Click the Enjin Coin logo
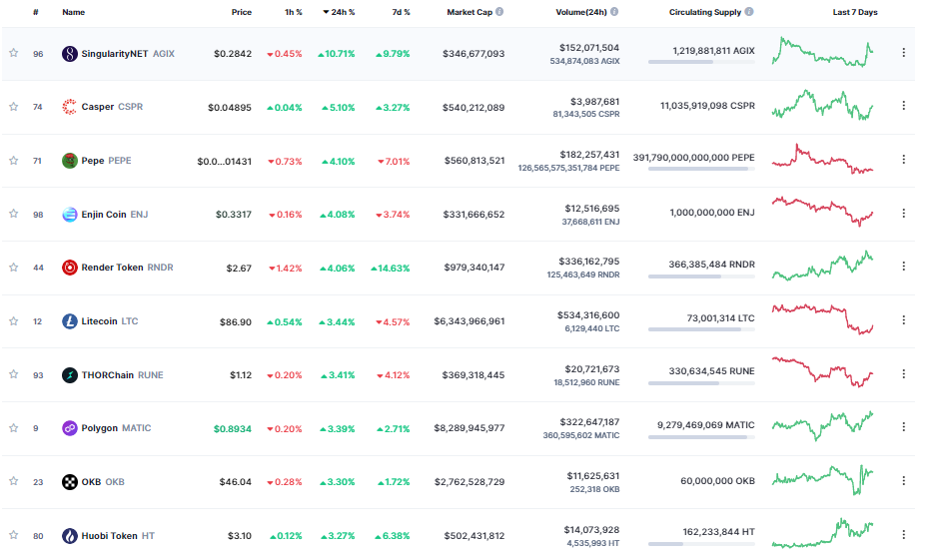The width and height of the screenshot is (928, 560). pos(70,214)
